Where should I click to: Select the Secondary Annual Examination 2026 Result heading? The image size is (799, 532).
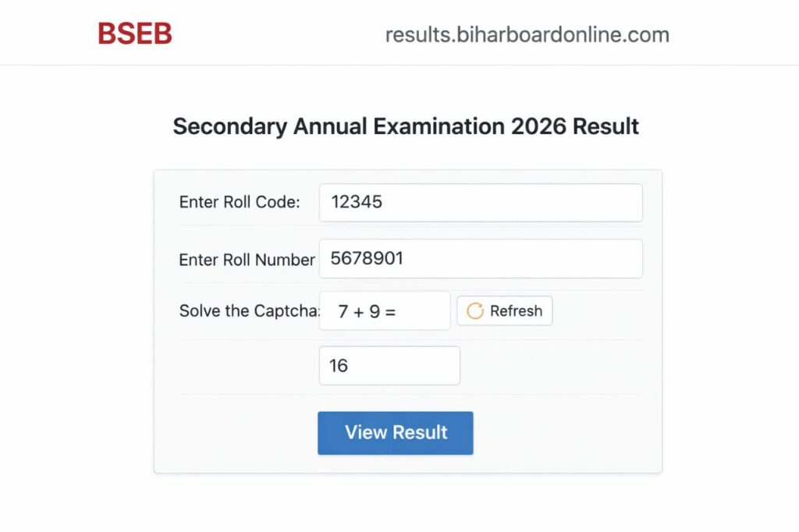[406, 126]
